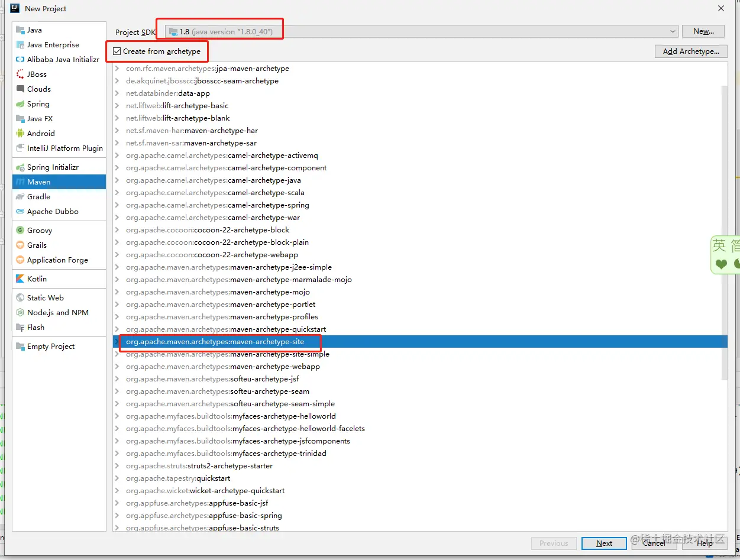Select Java project type label
The height and width of the screenshot is (560, 740).
tap(34, 30)
